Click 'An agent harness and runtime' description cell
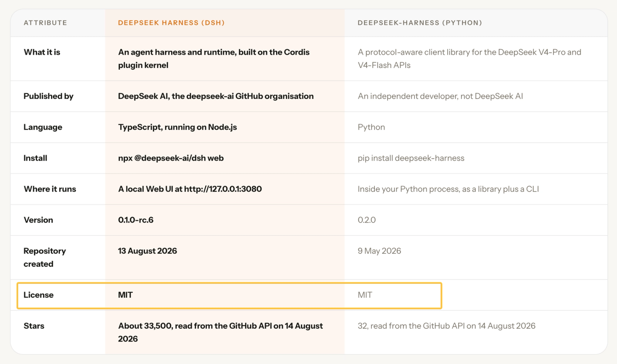617x364 pixels. 214,59
